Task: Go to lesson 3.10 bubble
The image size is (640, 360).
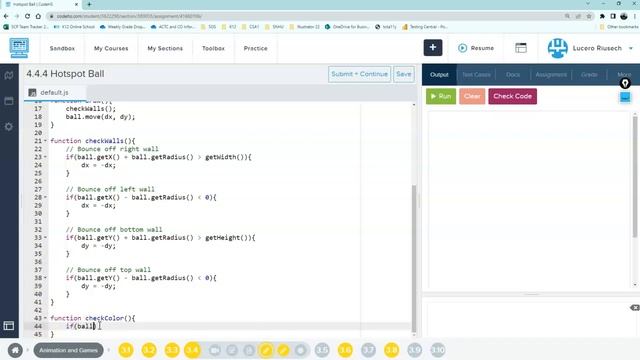Action: tap(438, 350)
